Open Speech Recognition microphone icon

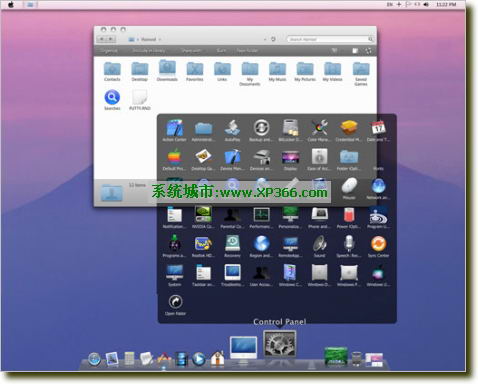tap(349, 247)
